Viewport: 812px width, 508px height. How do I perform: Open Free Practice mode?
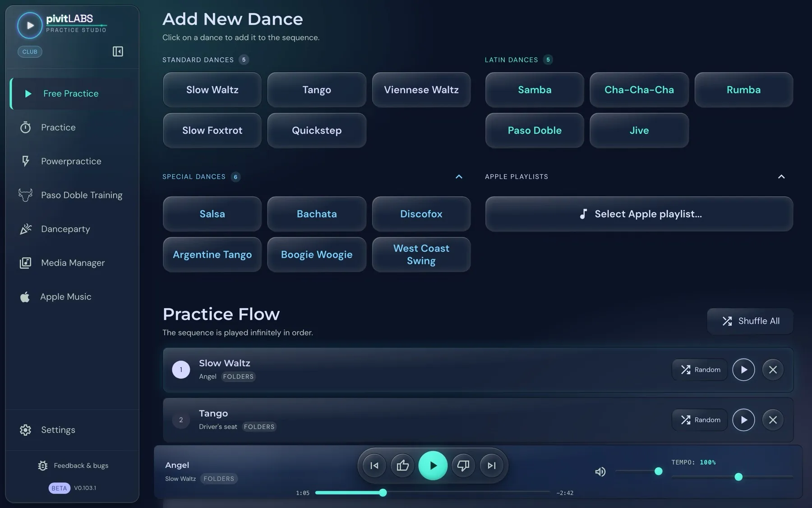72,93
